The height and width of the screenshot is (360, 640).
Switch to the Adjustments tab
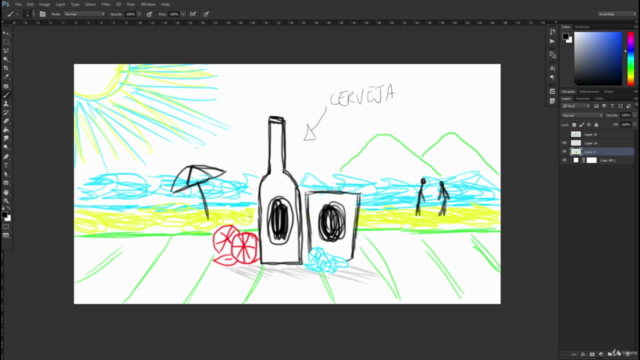click(589, 91)
